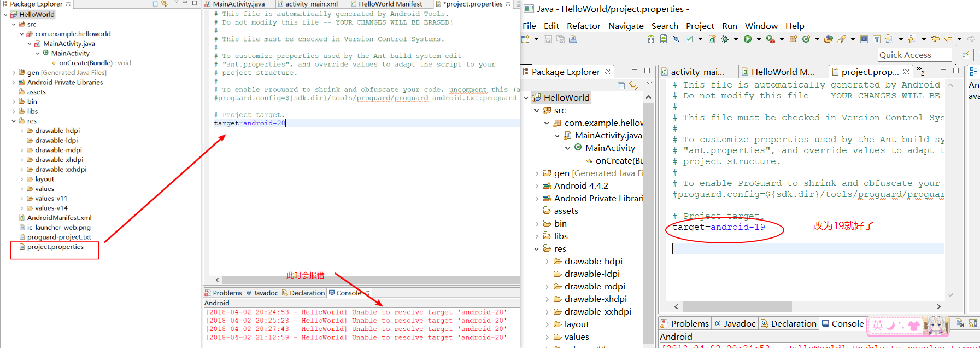This screenshot has width=980, height=348.
Task: Switch to MainActivity.java tab in left editor
Action: [238, 4]
